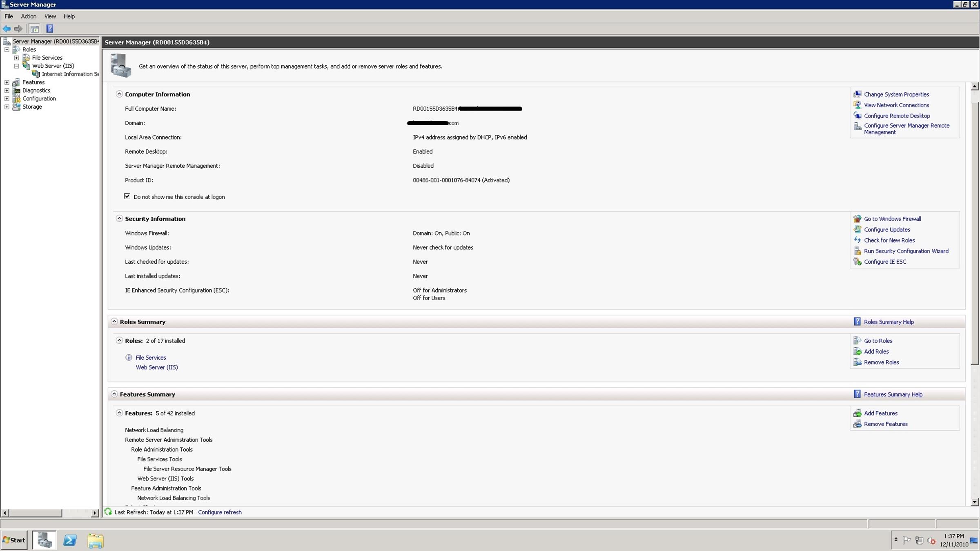The width and height of the screenshot is (980, 551).
Task: Click the Check for New Roles icon
Action: (x=857, y=240)
